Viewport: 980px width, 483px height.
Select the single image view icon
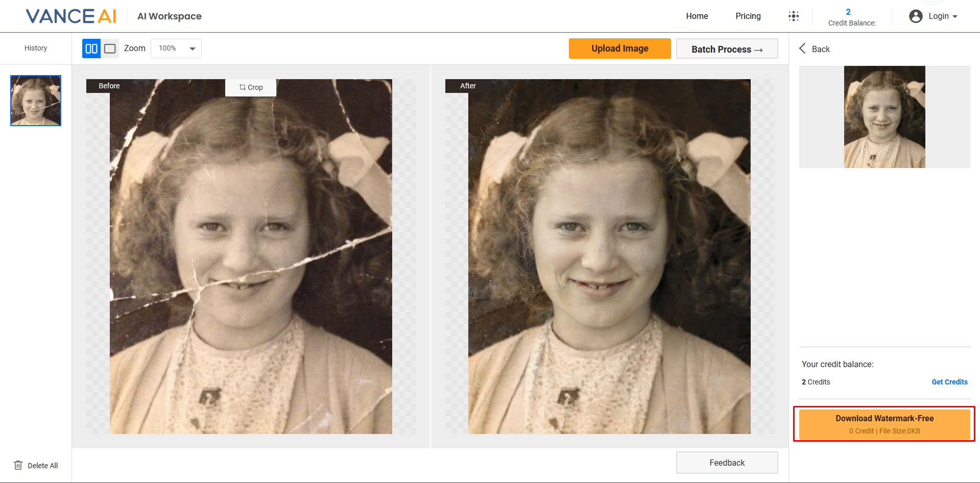pos(110,48)
